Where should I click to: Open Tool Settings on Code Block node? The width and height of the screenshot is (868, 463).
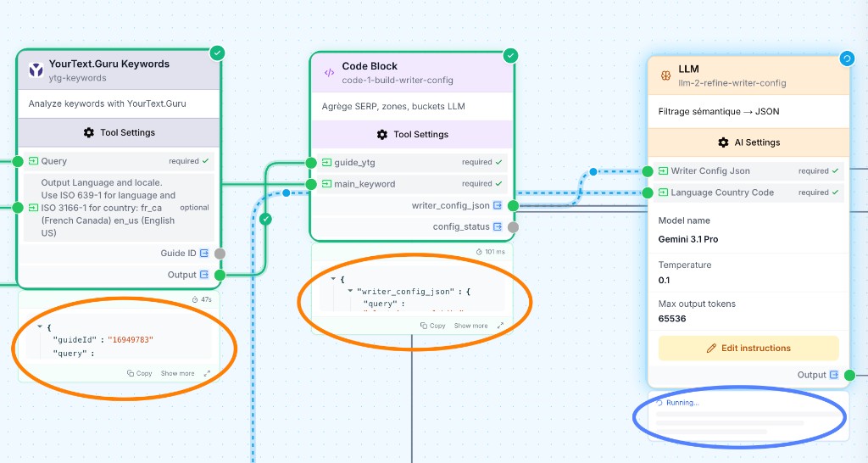click(413, 135)
